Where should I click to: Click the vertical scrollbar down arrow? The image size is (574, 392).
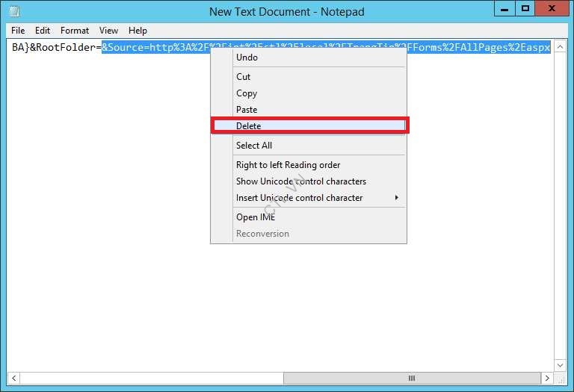(561, 365)
